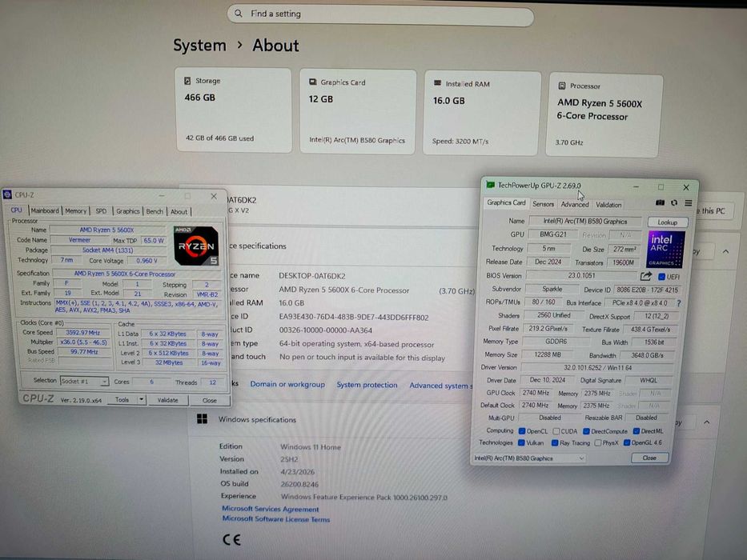Collapse the Device specifications section chevron
The width and height of the screenshot is (747, 560).
(x=725, y=251)
